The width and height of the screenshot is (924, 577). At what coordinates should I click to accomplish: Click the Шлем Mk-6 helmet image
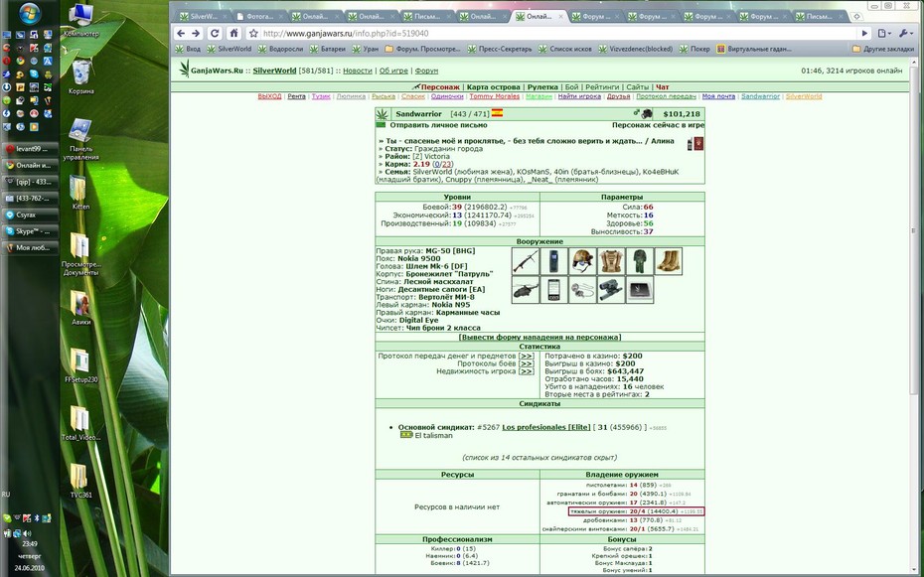(582, 261)
